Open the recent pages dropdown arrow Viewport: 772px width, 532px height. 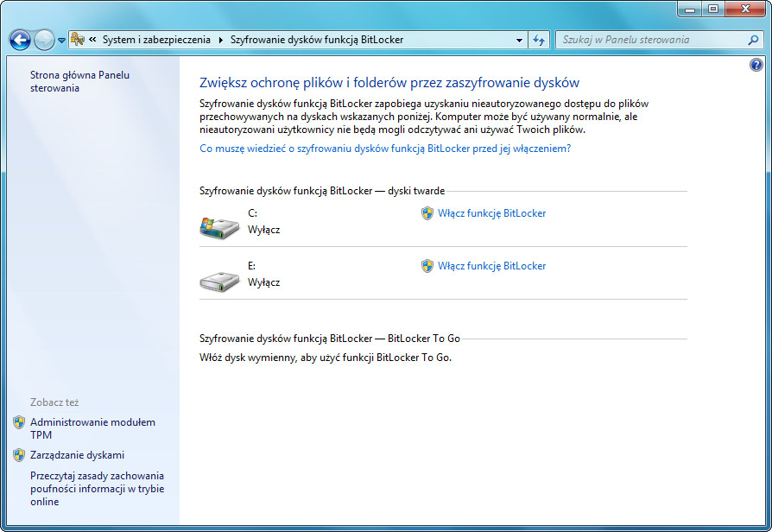[61, 41]
